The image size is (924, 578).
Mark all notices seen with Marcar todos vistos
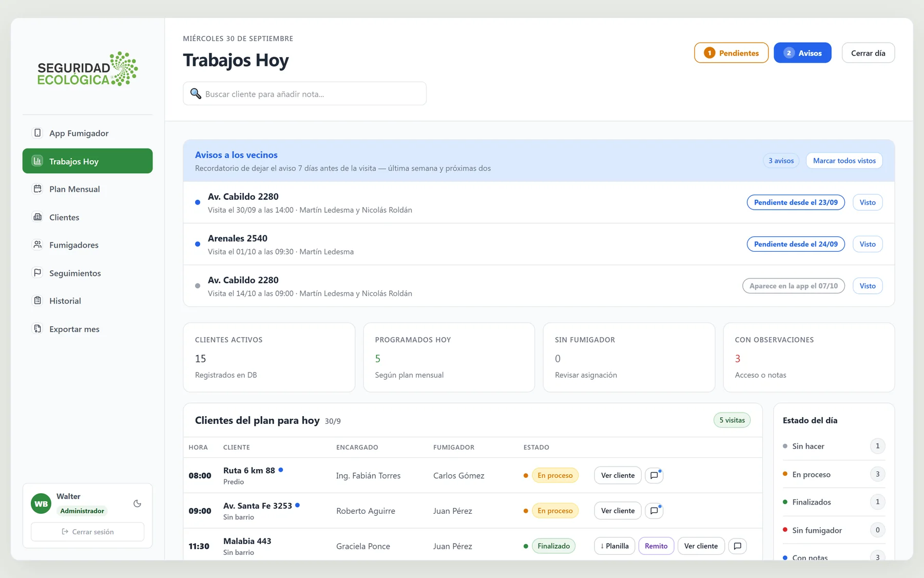[x=844, y=161]
